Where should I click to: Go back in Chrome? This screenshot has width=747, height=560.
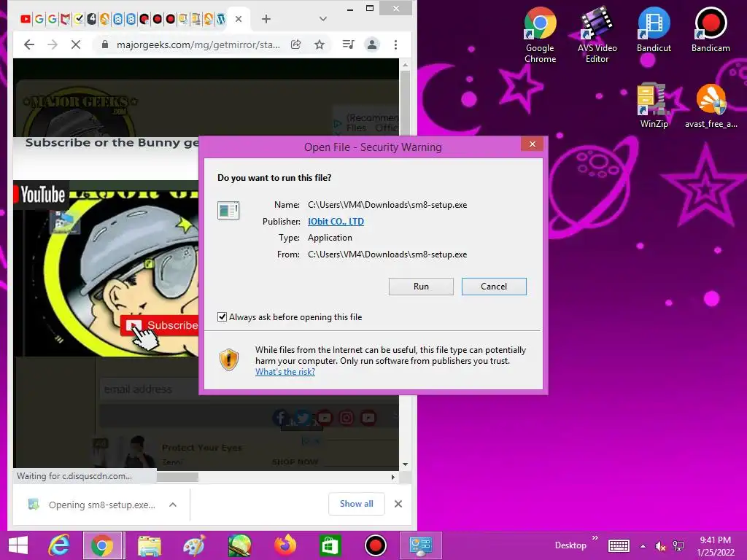pyautogui.click(x=29, y=44)
